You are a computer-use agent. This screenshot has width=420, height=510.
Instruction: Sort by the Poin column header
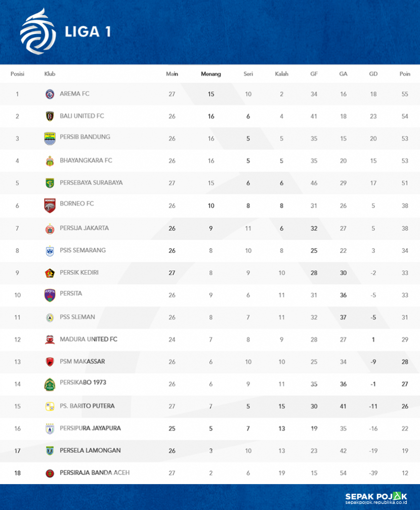pyautogui.click(x=405, y=74)
